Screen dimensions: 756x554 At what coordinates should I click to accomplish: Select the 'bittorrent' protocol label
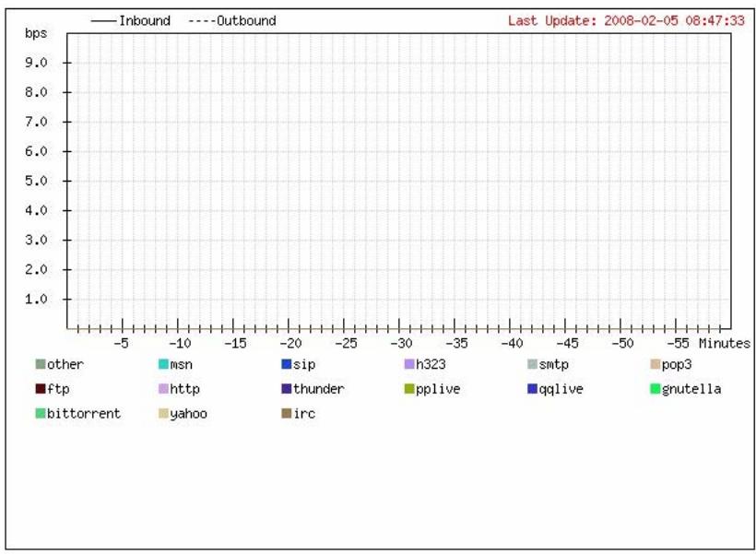[x=83, y=413]
